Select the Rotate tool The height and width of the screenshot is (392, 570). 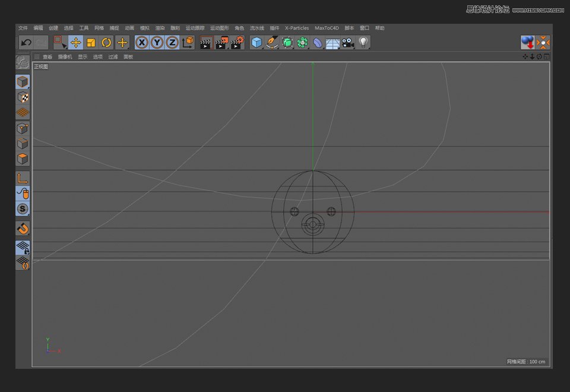click(x=106, y=42)
